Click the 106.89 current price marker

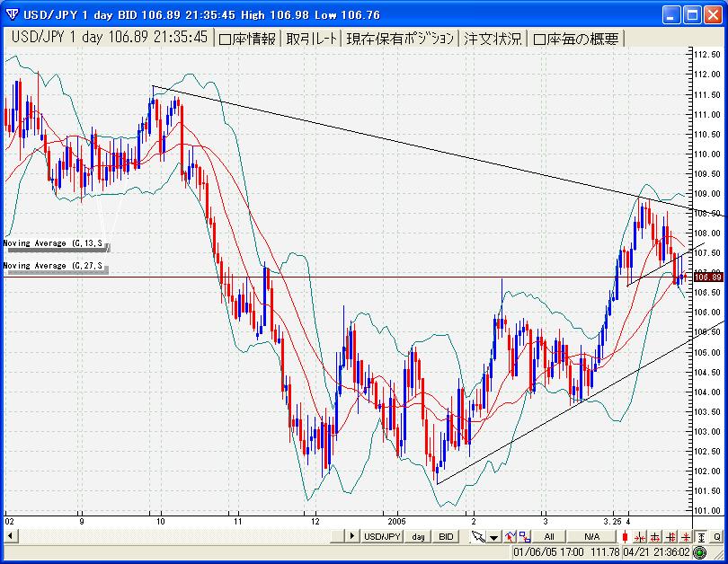(708, 278)
